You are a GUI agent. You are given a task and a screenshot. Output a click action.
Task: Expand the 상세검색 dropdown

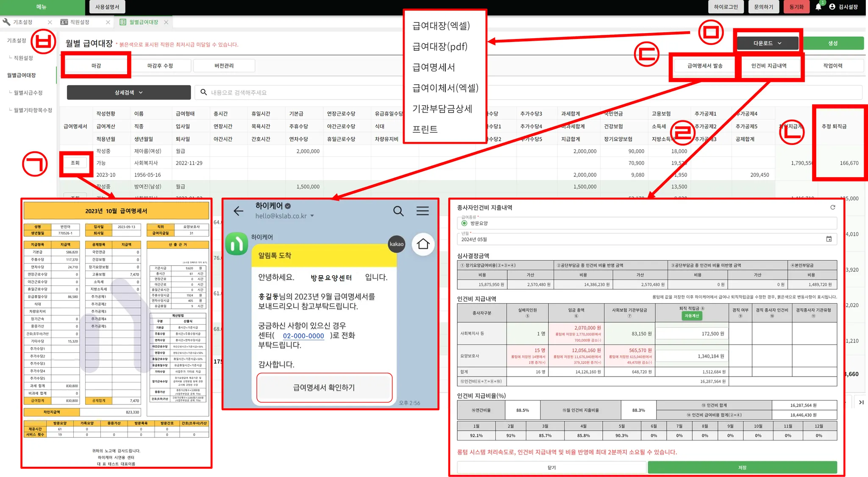128,92
